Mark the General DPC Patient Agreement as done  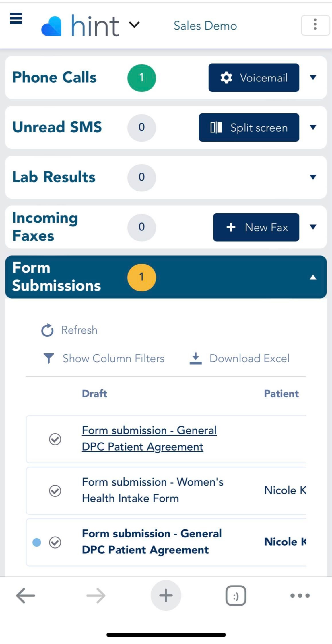(56, 439)
